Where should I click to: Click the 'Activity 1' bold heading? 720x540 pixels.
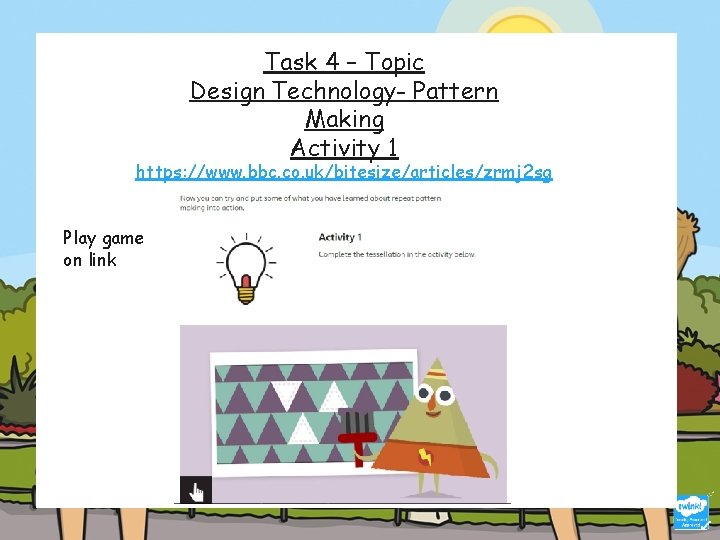pos(340,237)
